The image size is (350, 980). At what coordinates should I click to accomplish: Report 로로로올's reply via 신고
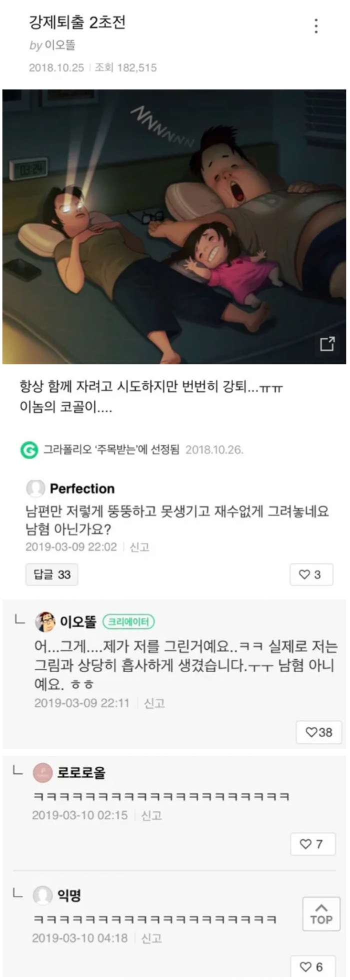[x=151, y=815]
